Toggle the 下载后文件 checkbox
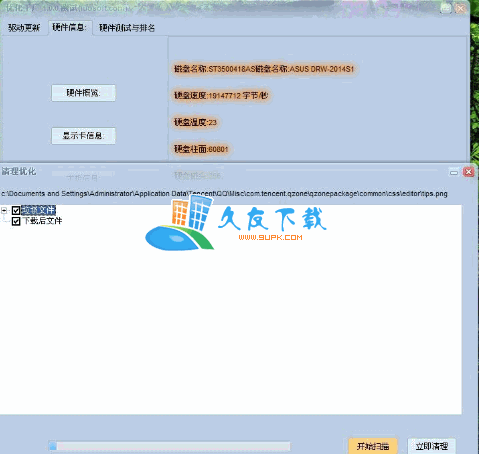This screenshot has width=479, height=454. tap(16, 221)
